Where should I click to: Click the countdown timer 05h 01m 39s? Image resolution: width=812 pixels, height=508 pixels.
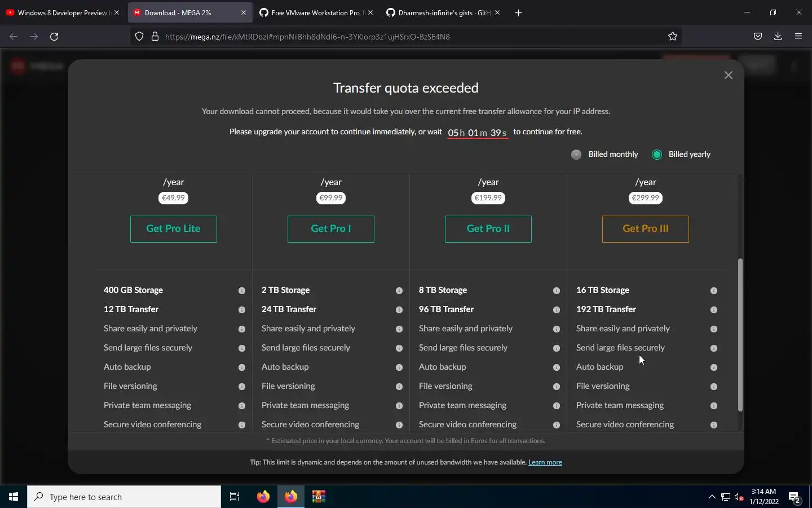478,133
